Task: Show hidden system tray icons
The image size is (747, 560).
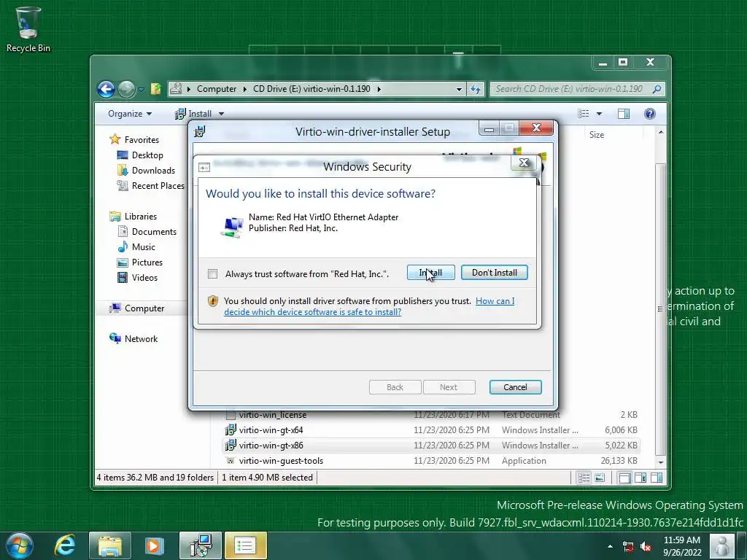Action: 611,546
